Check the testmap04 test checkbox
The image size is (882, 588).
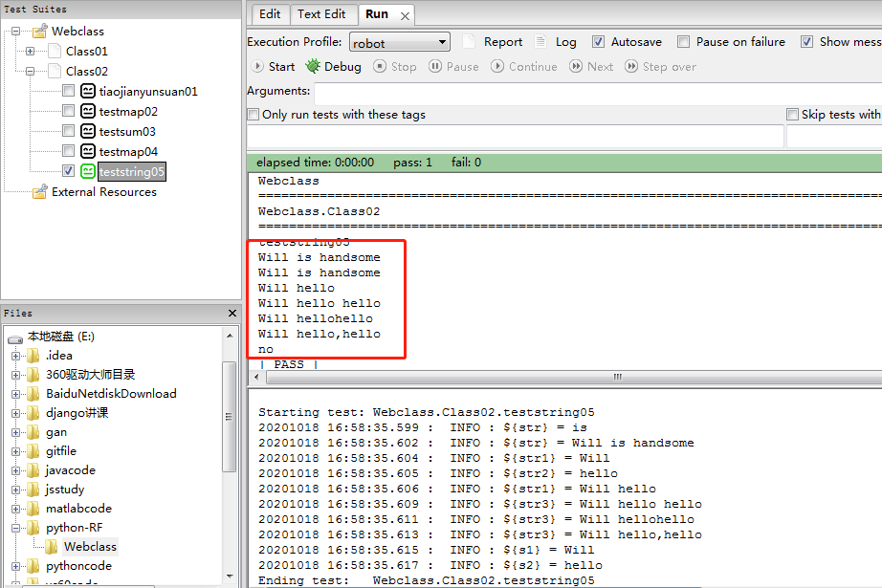[x=68, y=151]
